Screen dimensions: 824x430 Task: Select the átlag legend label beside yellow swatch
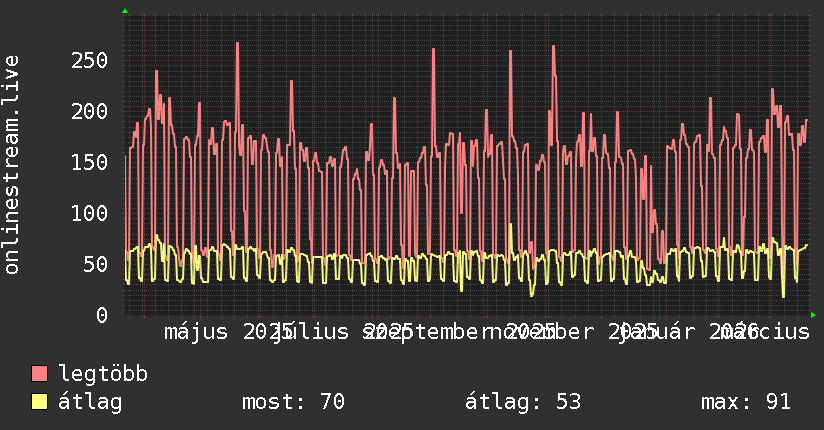(90, 402)
